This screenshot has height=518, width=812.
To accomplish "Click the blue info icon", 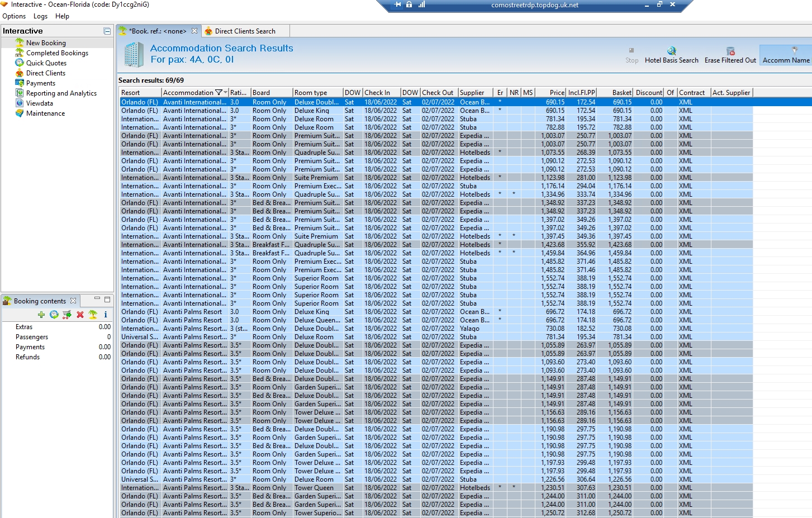I will pyautogui.click(x=105, y=315).
